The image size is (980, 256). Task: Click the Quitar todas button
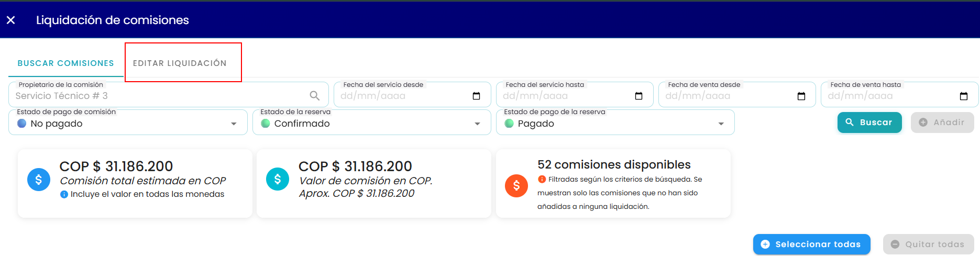point(929,244)
